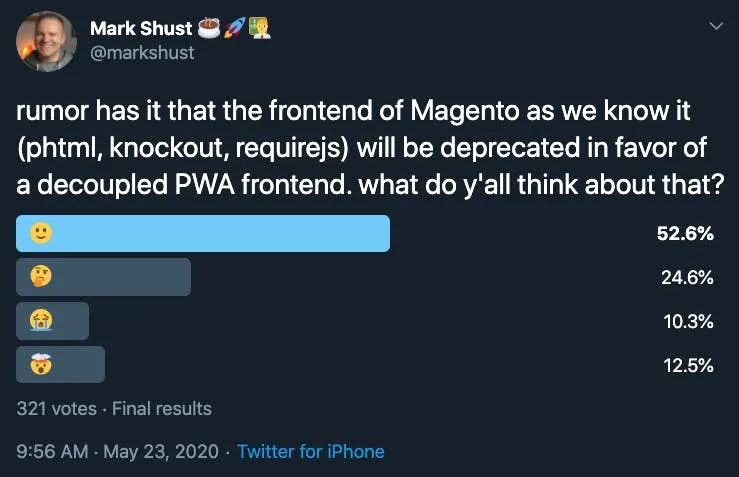Click the crying face poll emoji

point(41,321)
